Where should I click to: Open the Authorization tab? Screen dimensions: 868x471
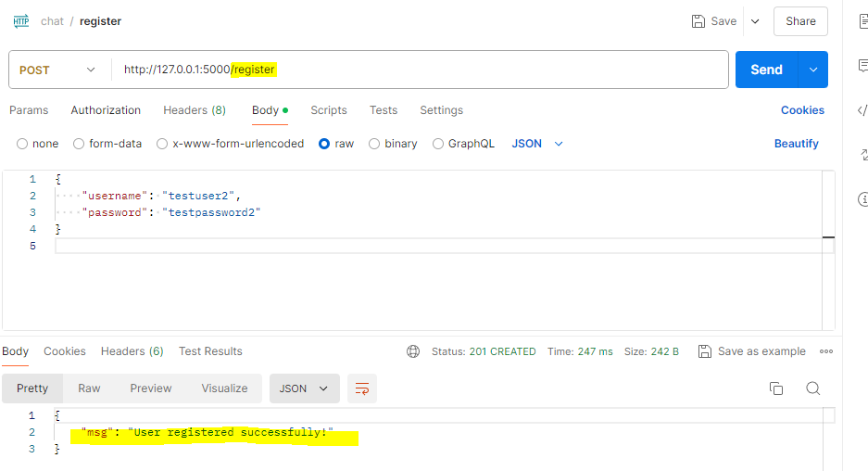[106, 110]
